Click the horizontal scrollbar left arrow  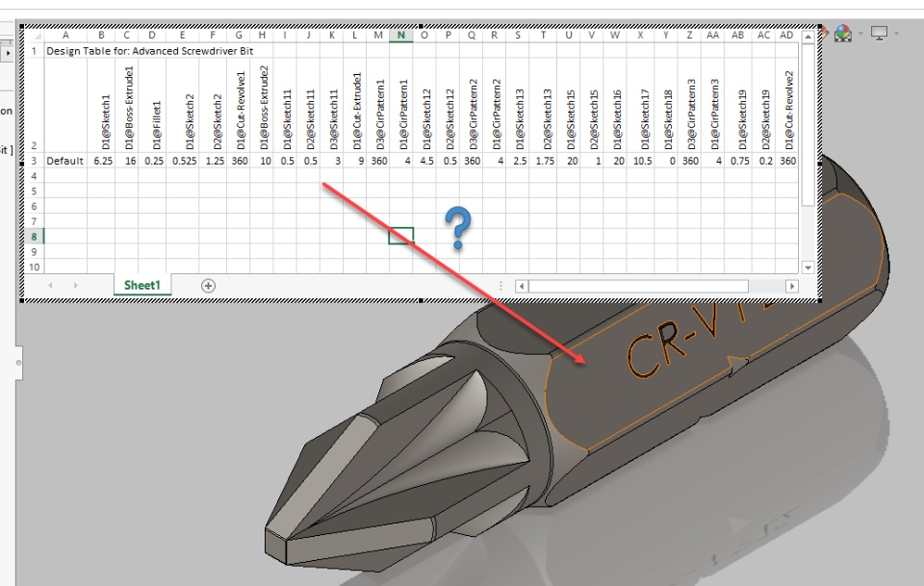click(x=521, y=286)
